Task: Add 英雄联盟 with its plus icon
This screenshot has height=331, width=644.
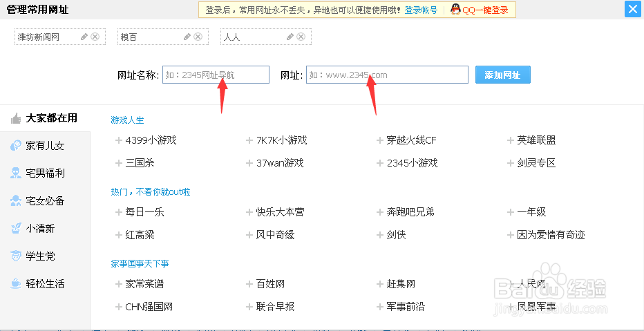Action: point(511,140)
